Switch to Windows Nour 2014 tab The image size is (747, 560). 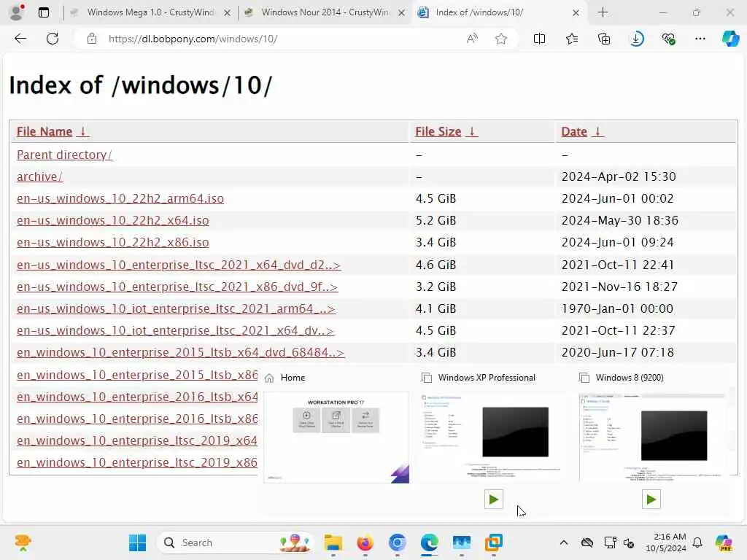[325, 12]
